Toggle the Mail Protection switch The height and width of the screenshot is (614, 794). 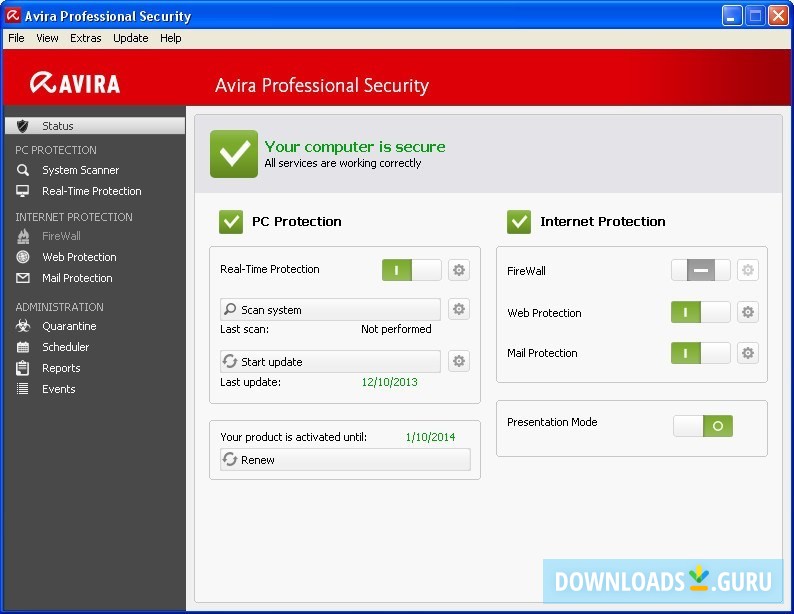[701, 353]
